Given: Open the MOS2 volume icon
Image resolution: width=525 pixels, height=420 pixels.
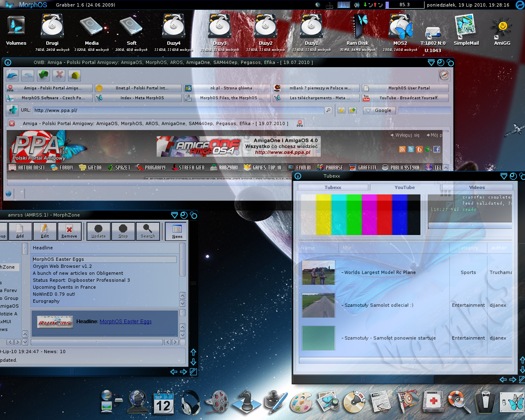Looking at the screenshot, I should (x=400, y=30).
